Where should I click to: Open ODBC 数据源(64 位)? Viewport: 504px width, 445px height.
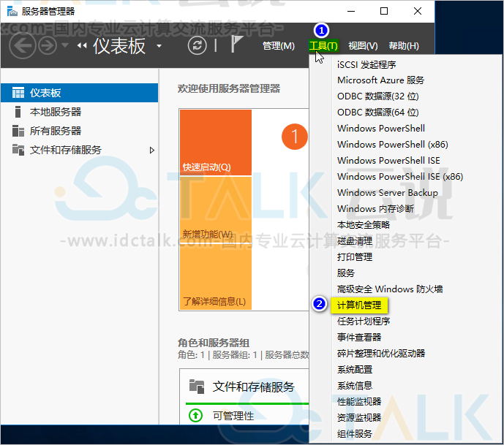377,113
